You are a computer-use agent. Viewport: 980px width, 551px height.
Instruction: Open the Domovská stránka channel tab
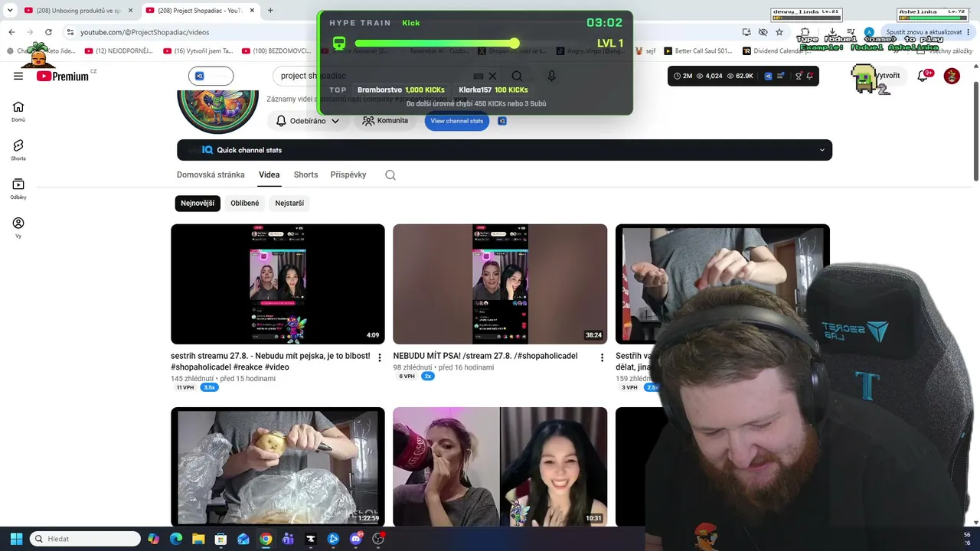[211, 174]
